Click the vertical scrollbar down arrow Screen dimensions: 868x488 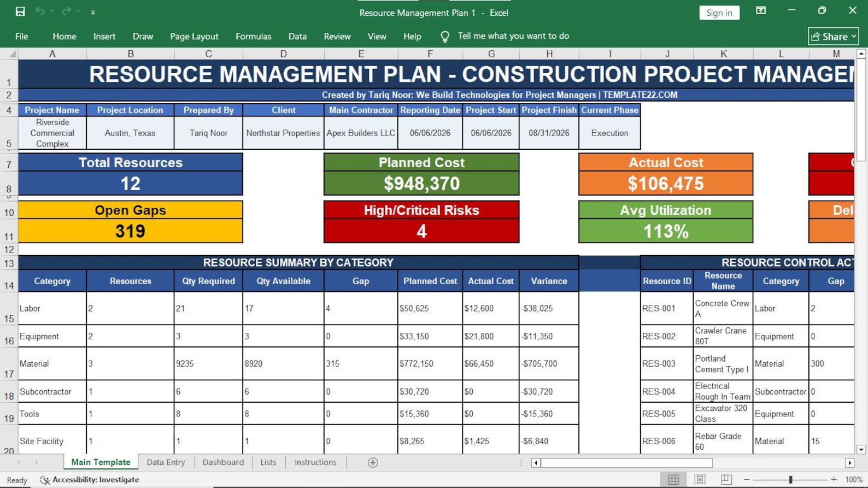click(861, 450)
